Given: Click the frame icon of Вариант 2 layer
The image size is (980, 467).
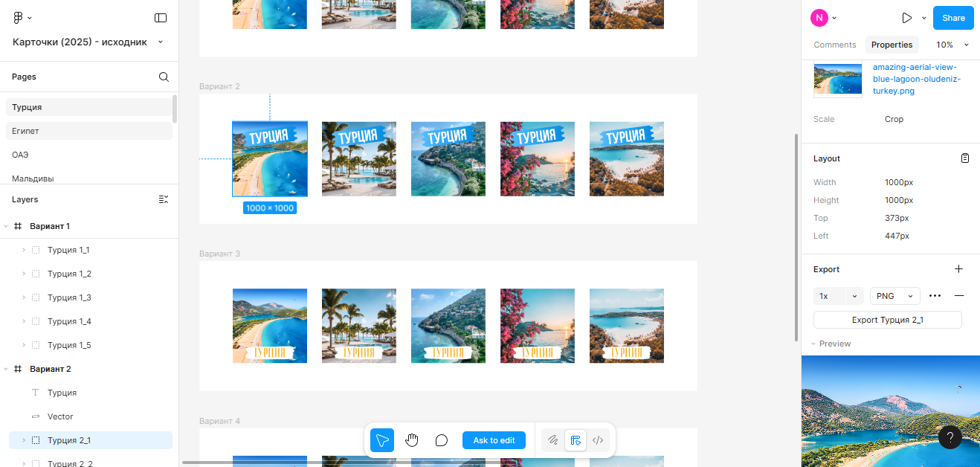Looking at the screenshot, I should pos(18,369).
